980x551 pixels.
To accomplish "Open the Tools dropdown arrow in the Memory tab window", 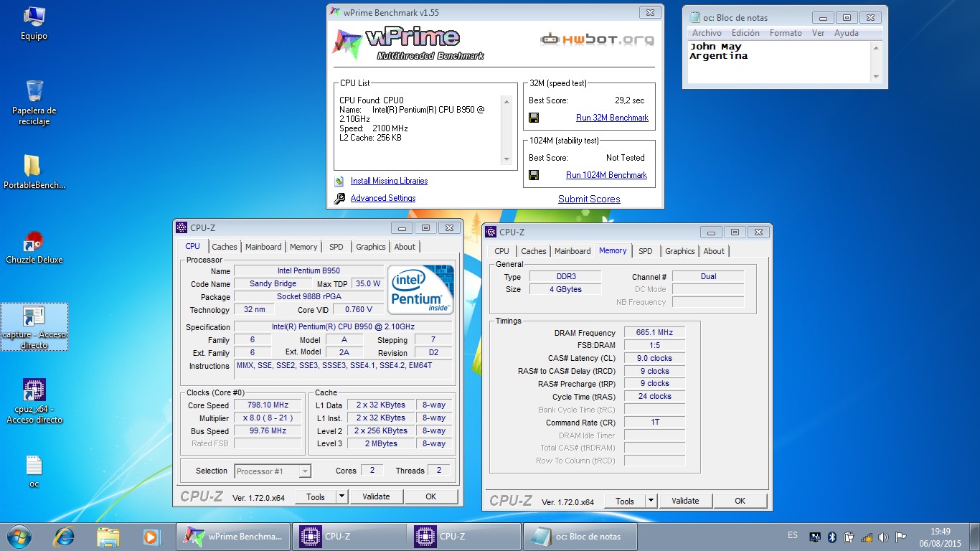I will coord(651,501).
